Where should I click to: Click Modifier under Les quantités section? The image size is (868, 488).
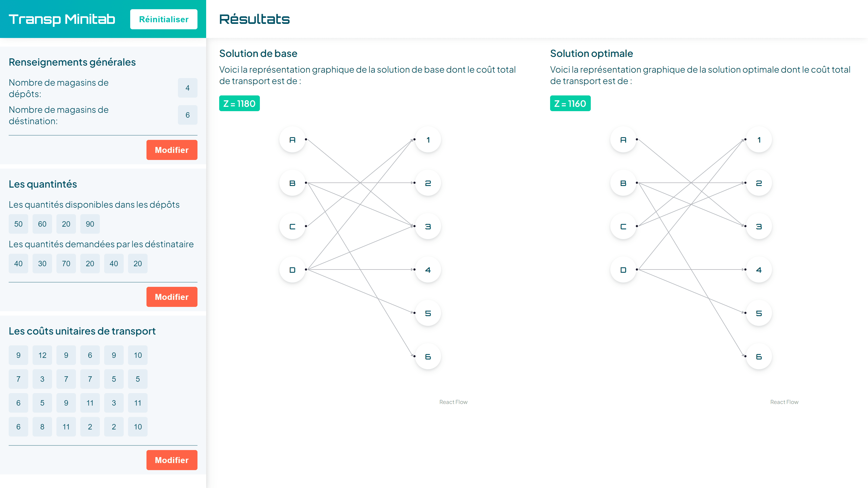click(172, 297)
